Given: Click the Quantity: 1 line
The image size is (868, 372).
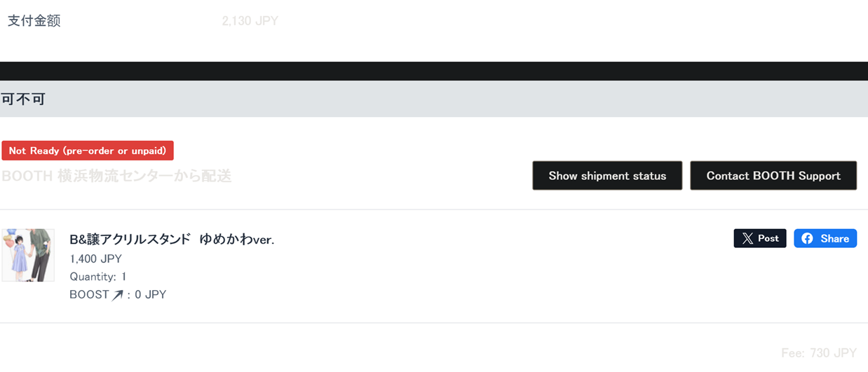Looking at the screenshot, I should (98, 277).
